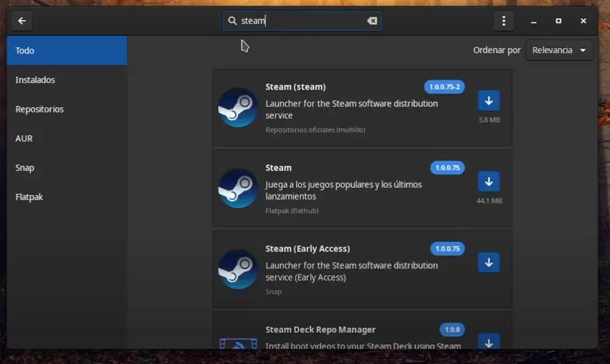Open Steam Deck Repo Manager title
The image size is (610, 364).
pos(320,329)
